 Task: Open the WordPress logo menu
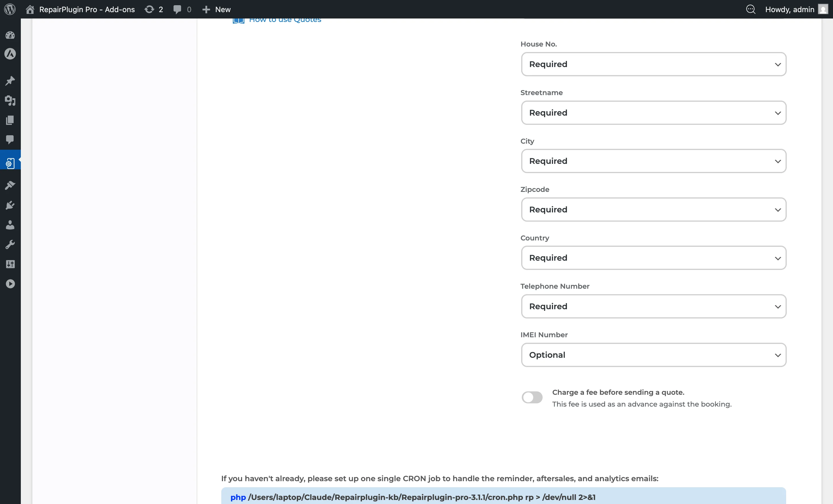[10, 9]
